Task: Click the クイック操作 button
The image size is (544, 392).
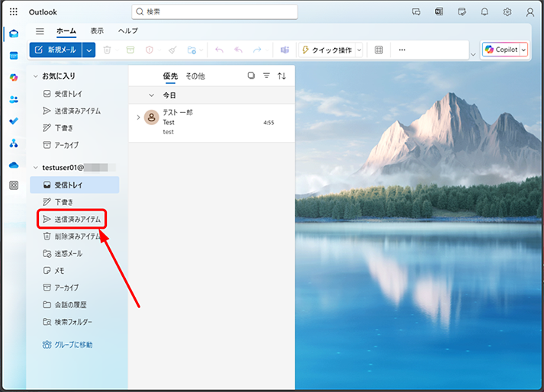Action: (x=327, y=50)
